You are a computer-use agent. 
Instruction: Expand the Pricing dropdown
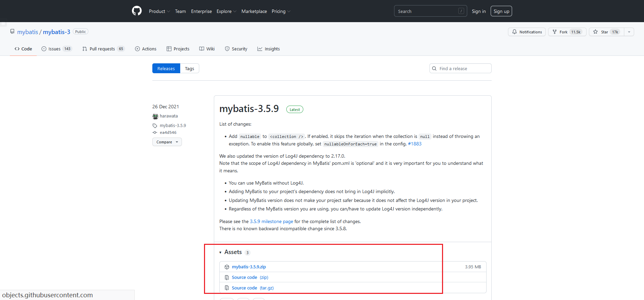[281, 11]
